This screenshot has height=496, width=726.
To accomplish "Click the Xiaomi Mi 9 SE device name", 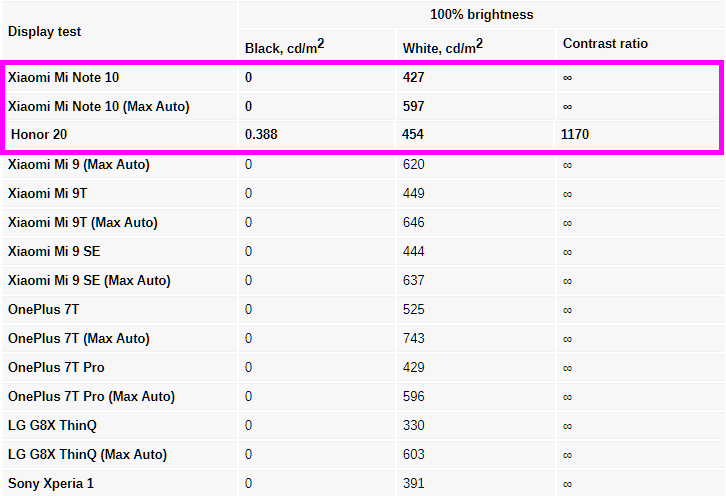I will click(x=55, y=251).
